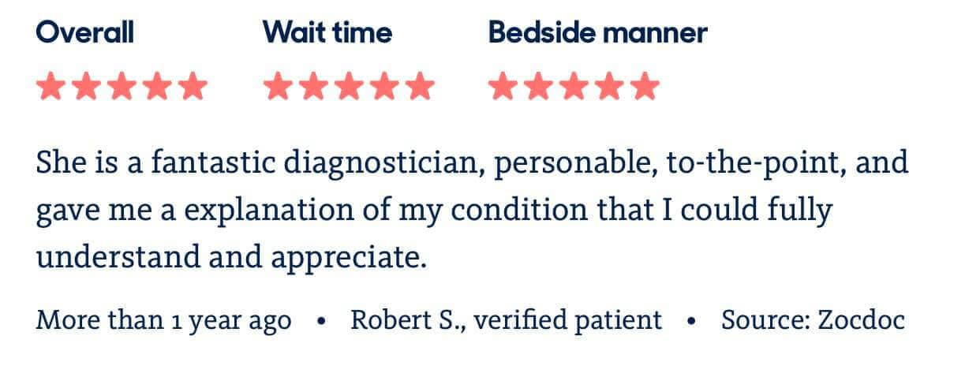Click the third star under Overall

click(122, 86)
